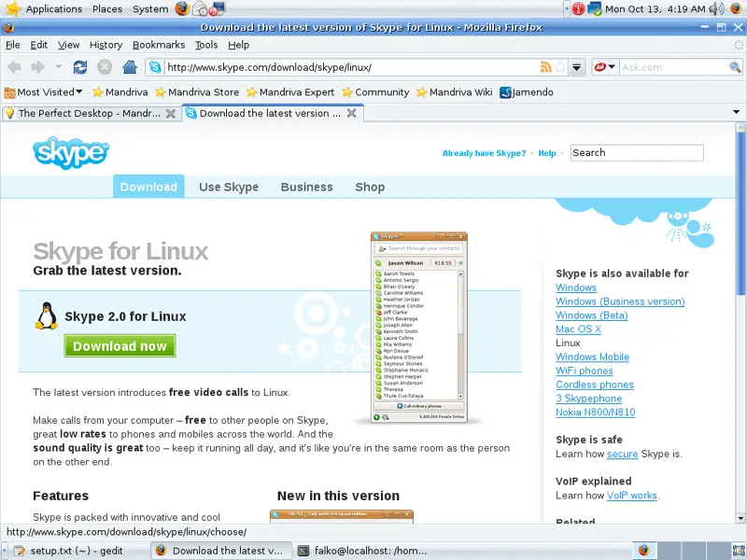Click the search magnifier in Ask.com box

point(735,67)
